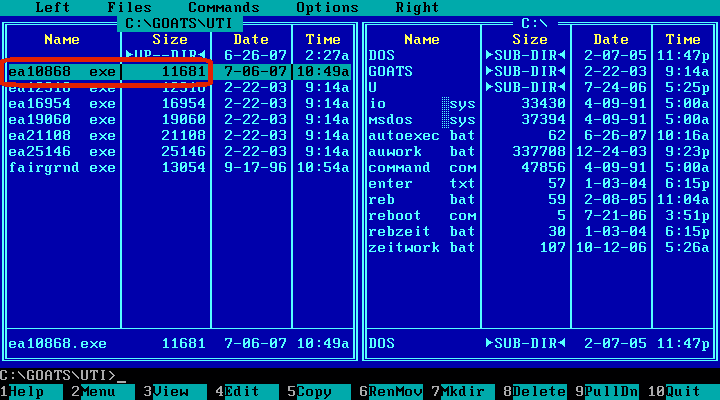
Task: Click the Size column header in left panel
Action: 170,39
